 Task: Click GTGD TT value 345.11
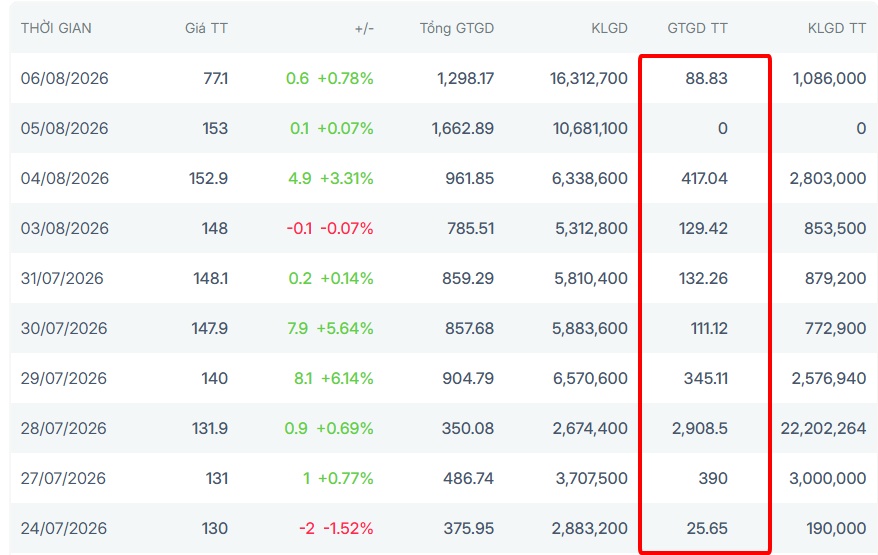706,378
